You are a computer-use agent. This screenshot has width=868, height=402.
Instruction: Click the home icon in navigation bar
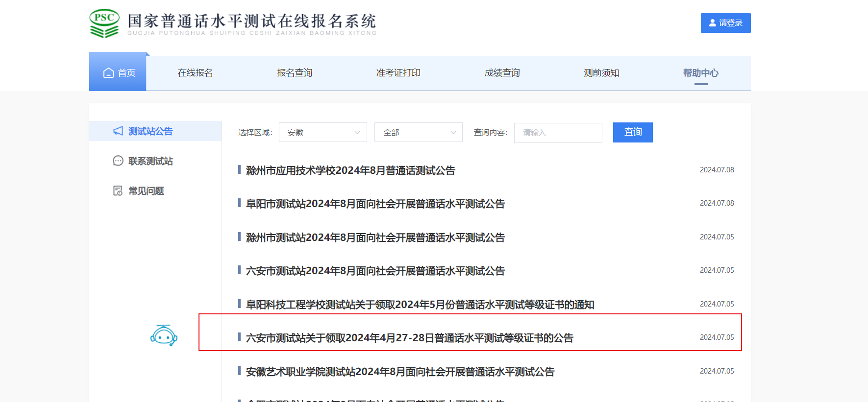108,73
